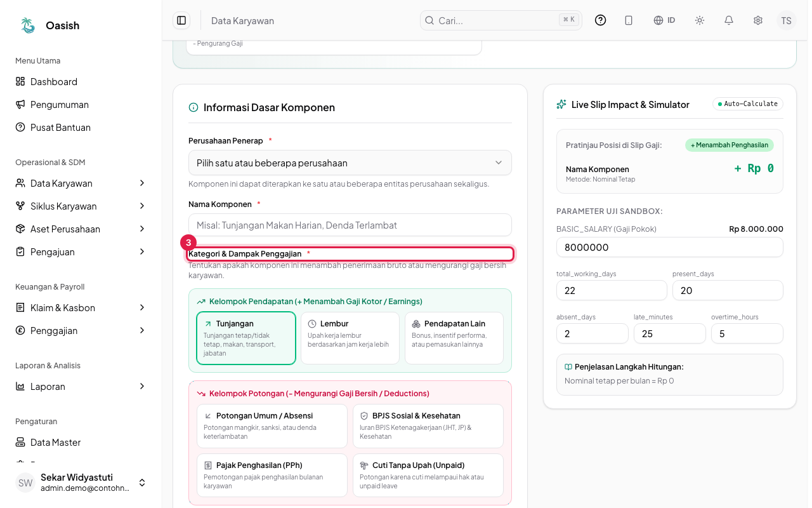This screenshot has height=508, width=812.
Task: Open notifications bell icon
Action: [729, 20]
